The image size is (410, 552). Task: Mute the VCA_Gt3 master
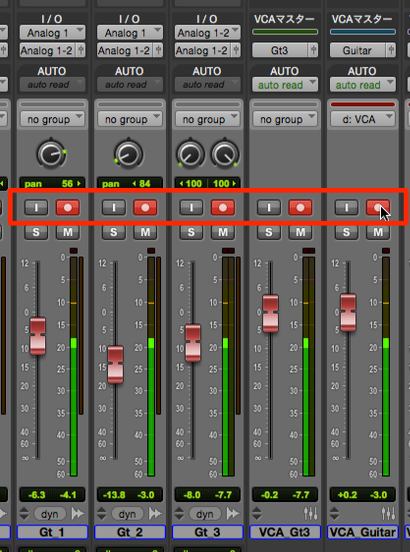(x=301, y=232)
